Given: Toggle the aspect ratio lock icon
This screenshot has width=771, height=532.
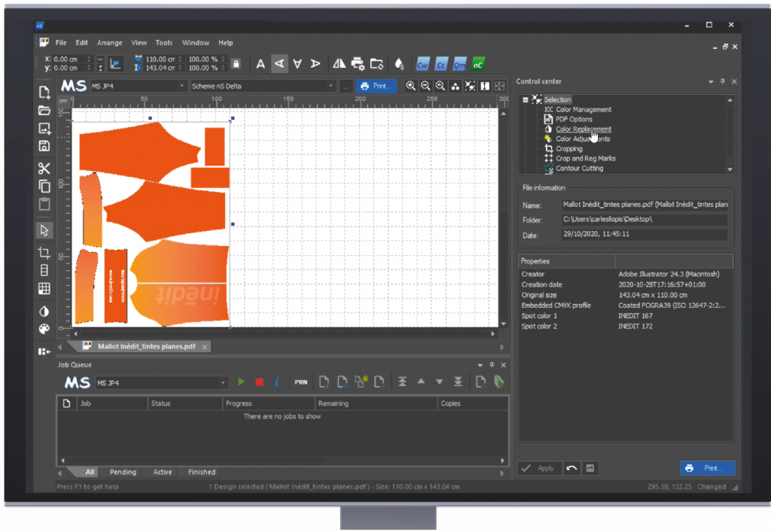Looking at the screenshot, I should 236,64.
